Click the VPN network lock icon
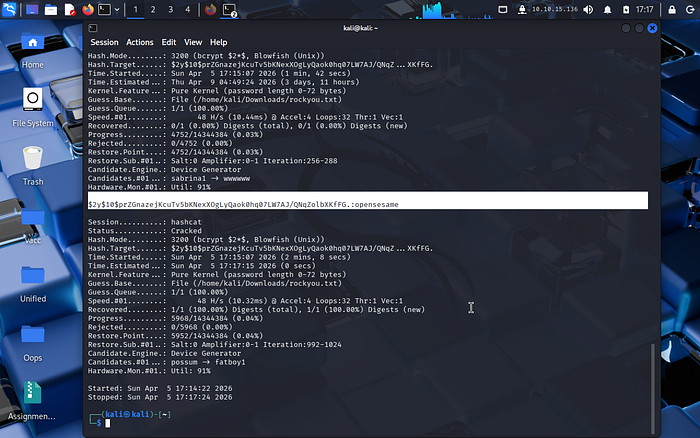The width and height of the screenshot is (700, 438). coord(521,9)
